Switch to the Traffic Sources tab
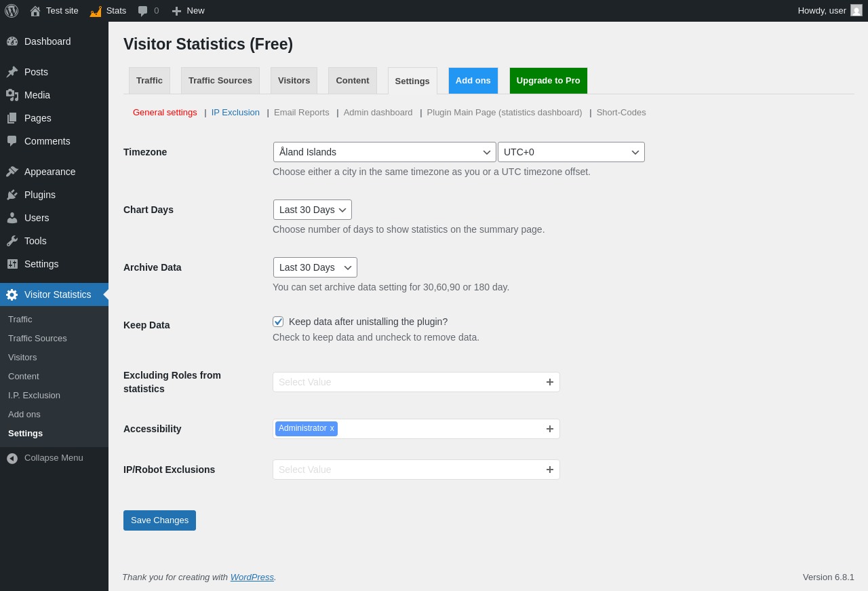This screenshot has width=868, height=591. click(x=220, y=81)
